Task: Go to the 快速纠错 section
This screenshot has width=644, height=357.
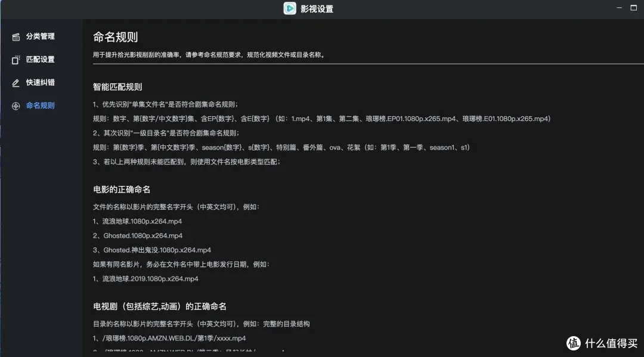Action: 41,82
